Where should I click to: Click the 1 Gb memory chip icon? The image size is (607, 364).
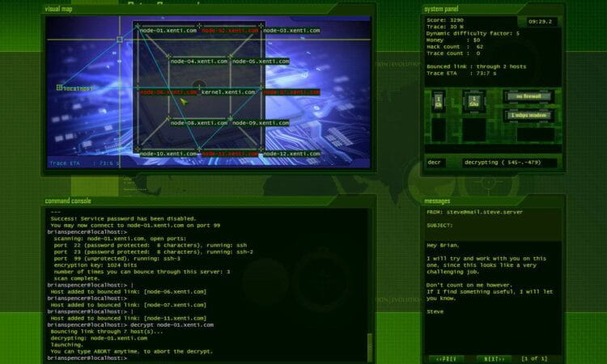click(439, 103)
